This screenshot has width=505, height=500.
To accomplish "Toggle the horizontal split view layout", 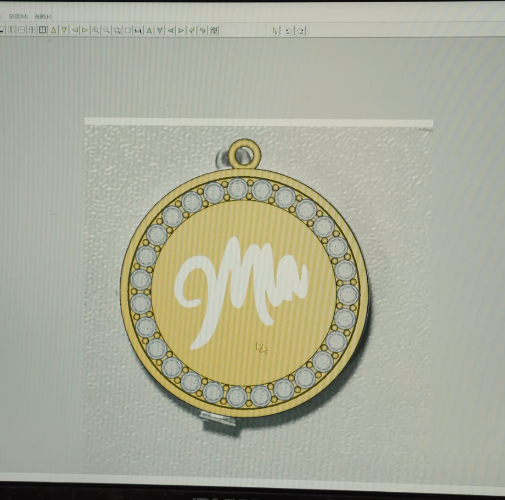I will click(x=21, y=30).
